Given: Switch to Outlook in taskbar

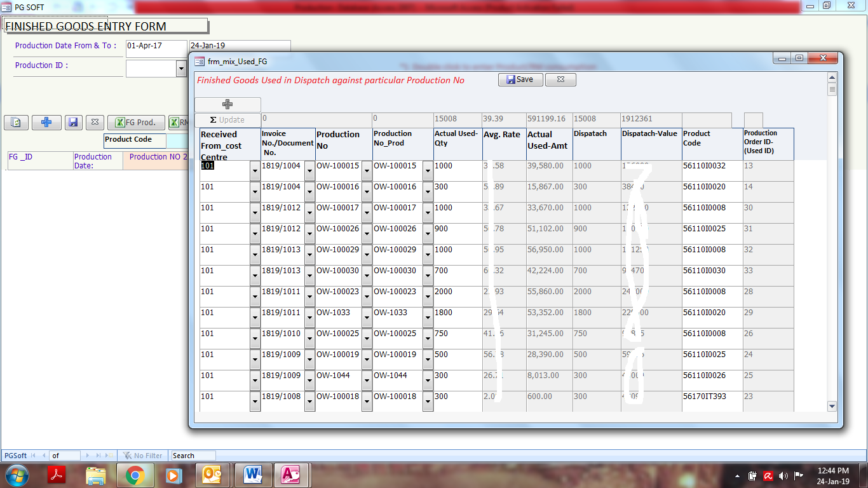Looking at the screenshot, I should (213, 475).
